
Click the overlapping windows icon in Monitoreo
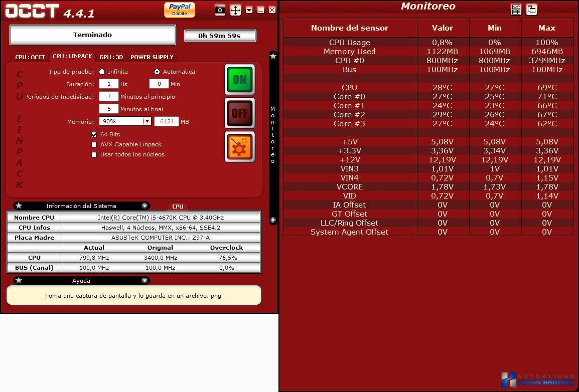(531, 9)
